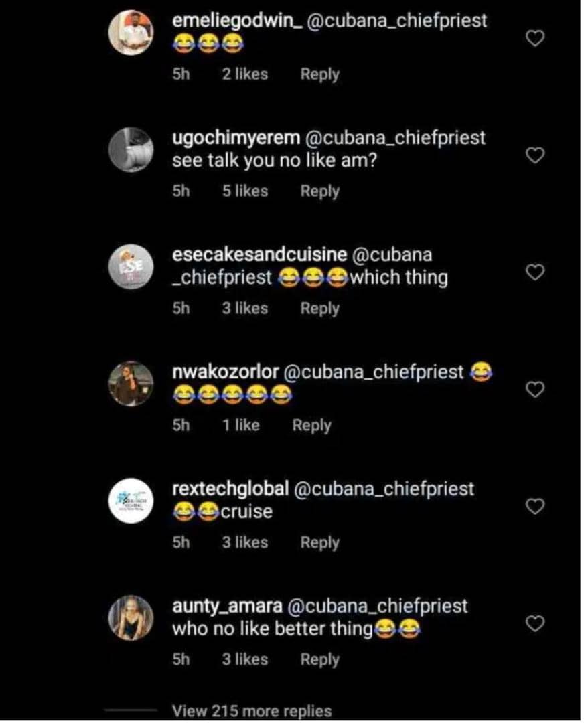The width and height of the screenshot is (588, 723).
Task: View esecakesandcuisine's profile photo
Action: pos(131,266)
